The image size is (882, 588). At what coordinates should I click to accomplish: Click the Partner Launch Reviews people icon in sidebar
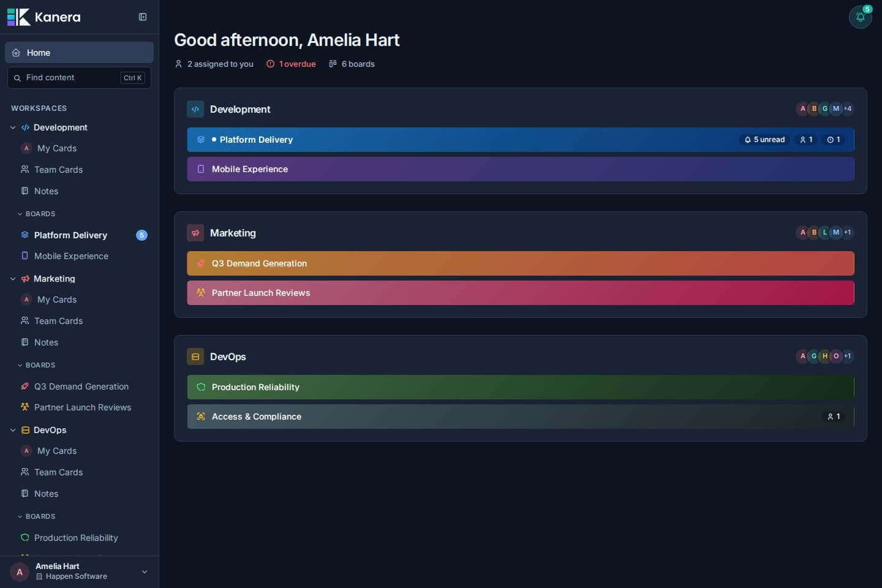pos(25,407)
